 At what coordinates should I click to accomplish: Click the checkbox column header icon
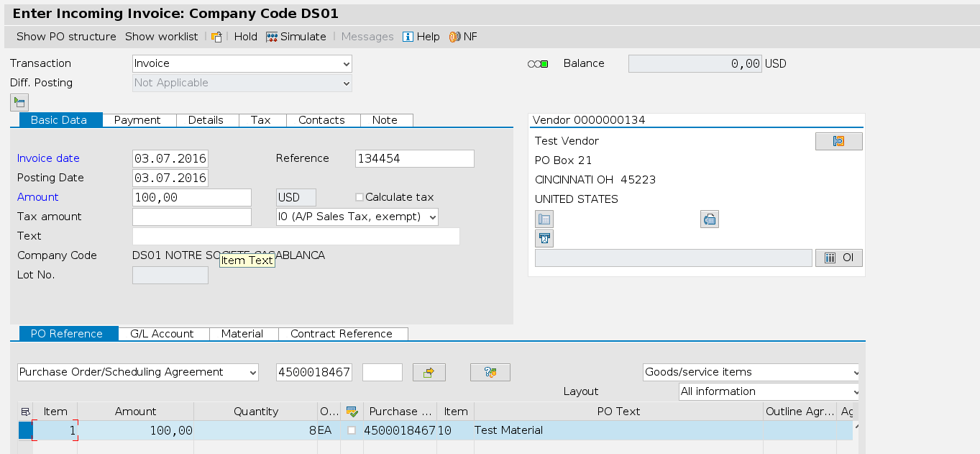pyautogui.click(x=352, y=411)
